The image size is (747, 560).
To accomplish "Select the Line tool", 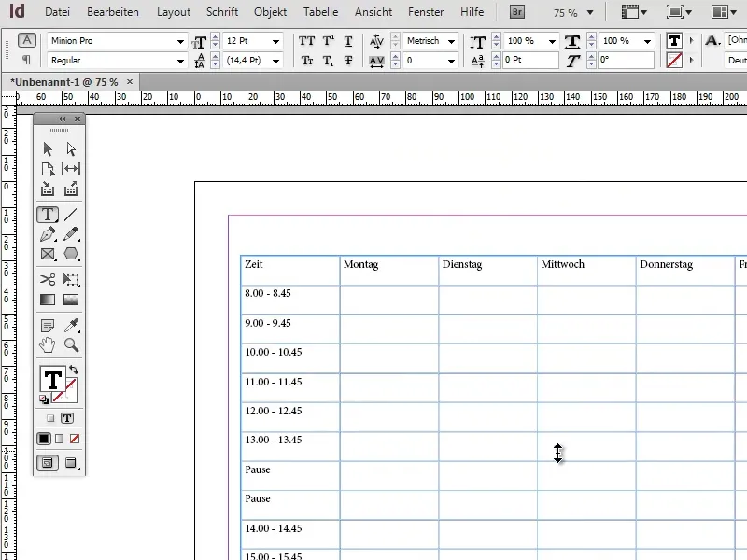I will click(71, 215).
